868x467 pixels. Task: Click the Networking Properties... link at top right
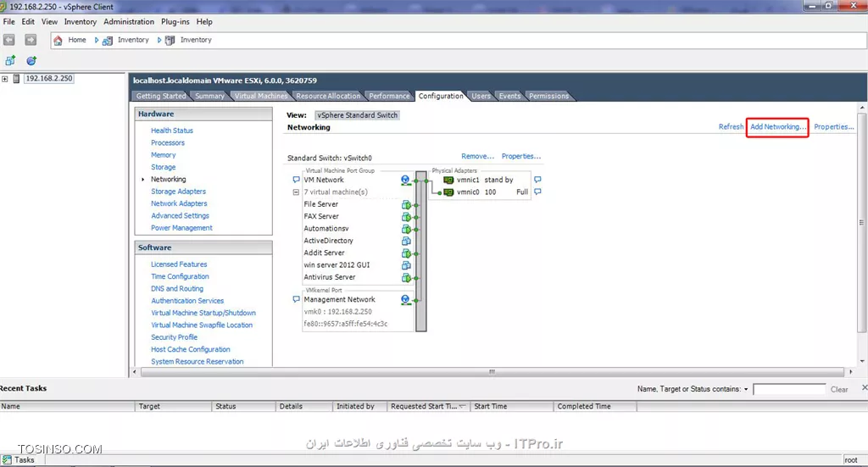click(834, 127)
